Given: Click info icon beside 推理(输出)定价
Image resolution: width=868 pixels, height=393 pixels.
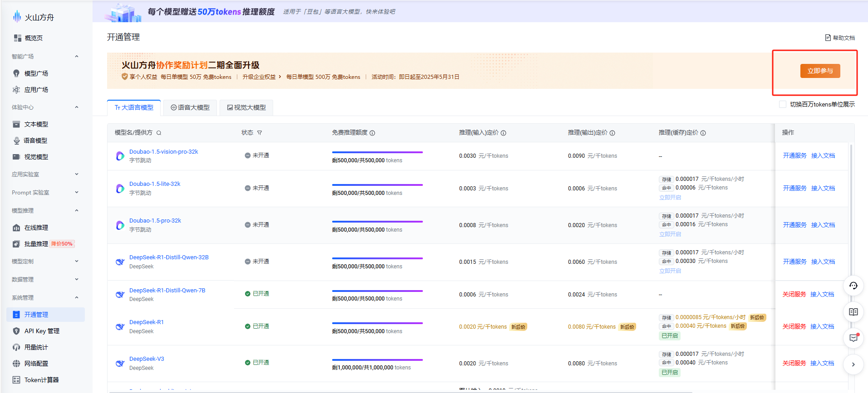Looking at the screenshot, I should 613,133.
